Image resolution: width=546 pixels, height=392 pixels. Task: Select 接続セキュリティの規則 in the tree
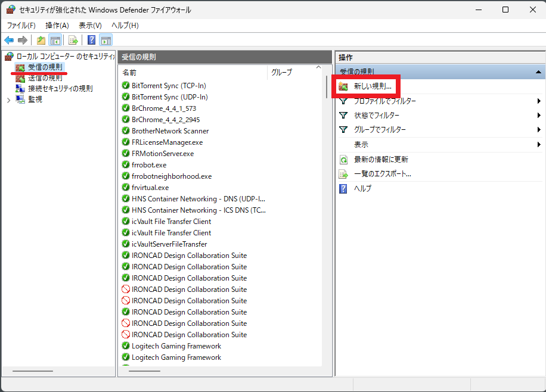tap(60, 88)
